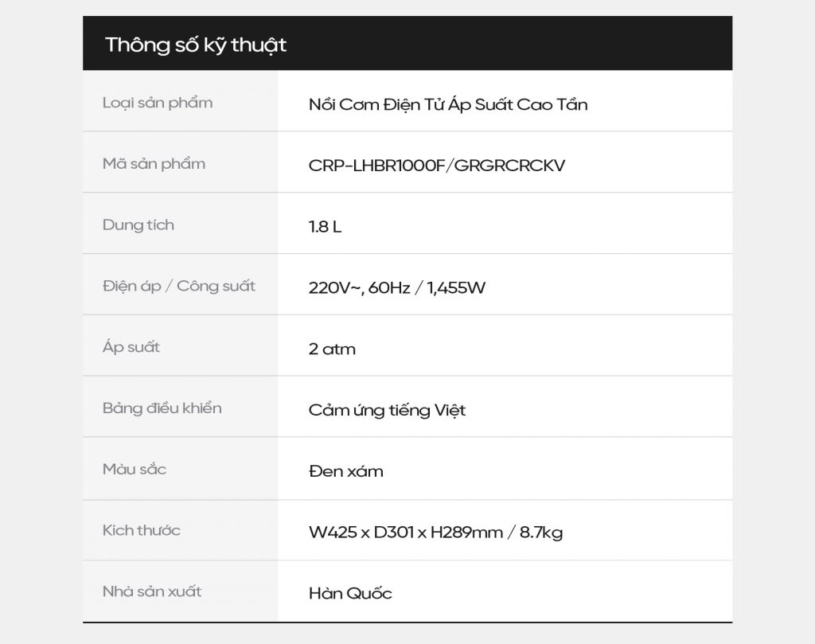Click the '2 atm' pressure value
Image resolution: width=815 pixels, height=644 pixels.
click(x=332, y=349)
